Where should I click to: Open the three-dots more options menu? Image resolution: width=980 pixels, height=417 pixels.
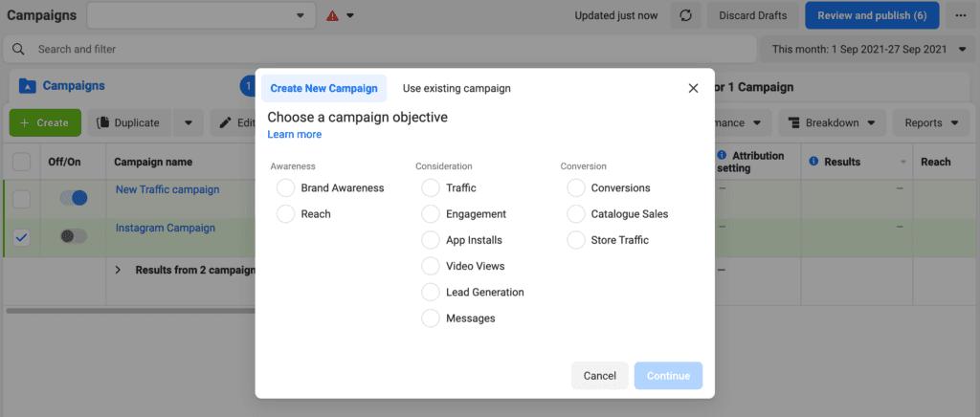960,15
